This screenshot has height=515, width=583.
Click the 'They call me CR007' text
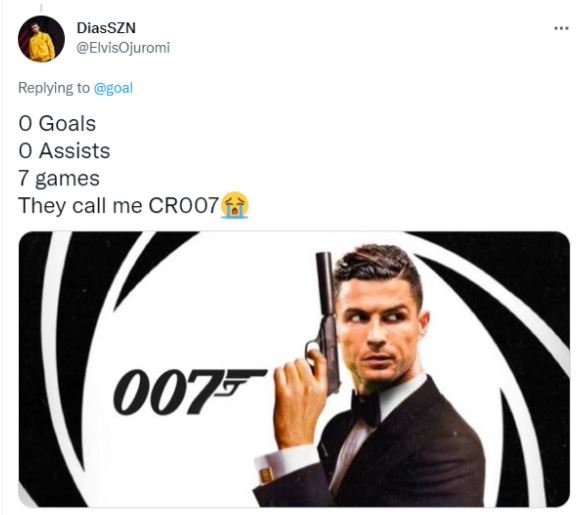click(118, 205)
